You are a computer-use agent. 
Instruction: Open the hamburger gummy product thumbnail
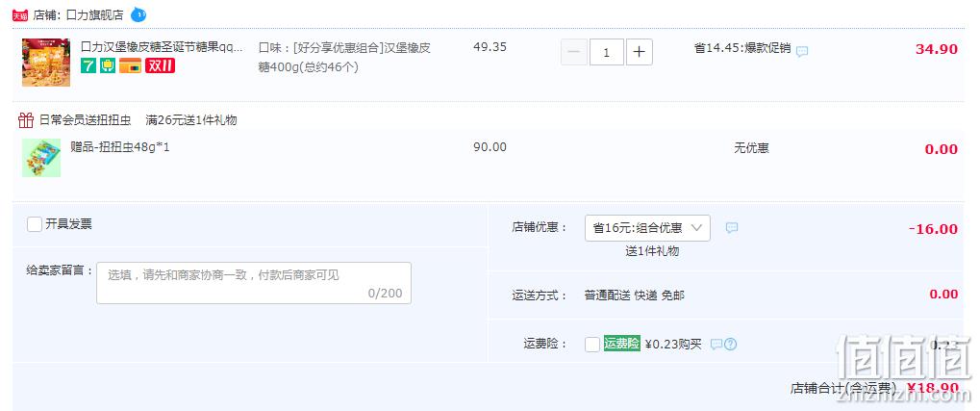46,62
